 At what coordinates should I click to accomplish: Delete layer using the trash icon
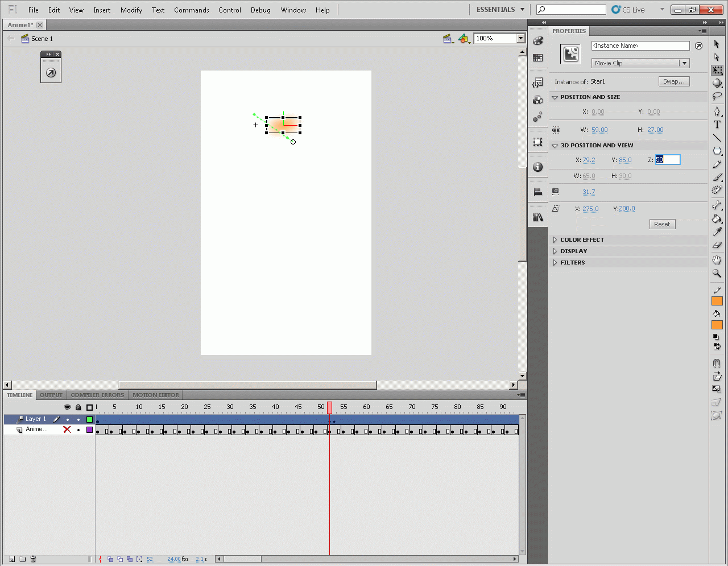point(33,559)
